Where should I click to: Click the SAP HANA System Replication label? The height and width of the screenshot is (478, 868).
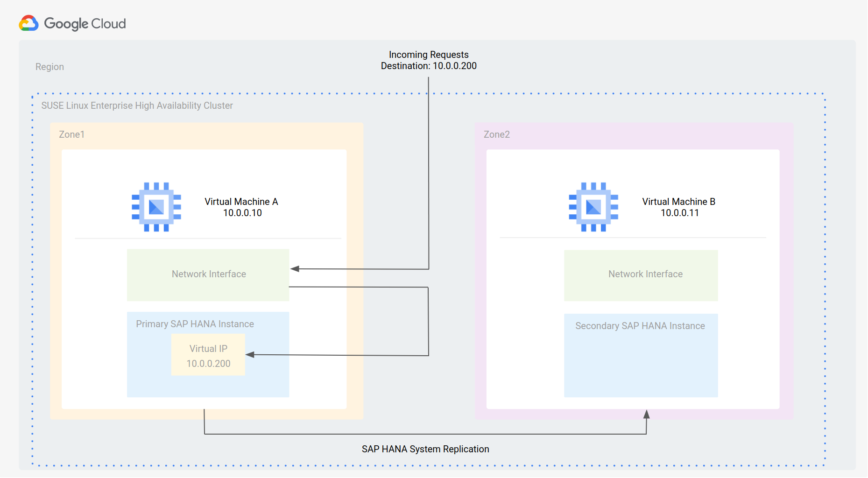coord(425,449)
